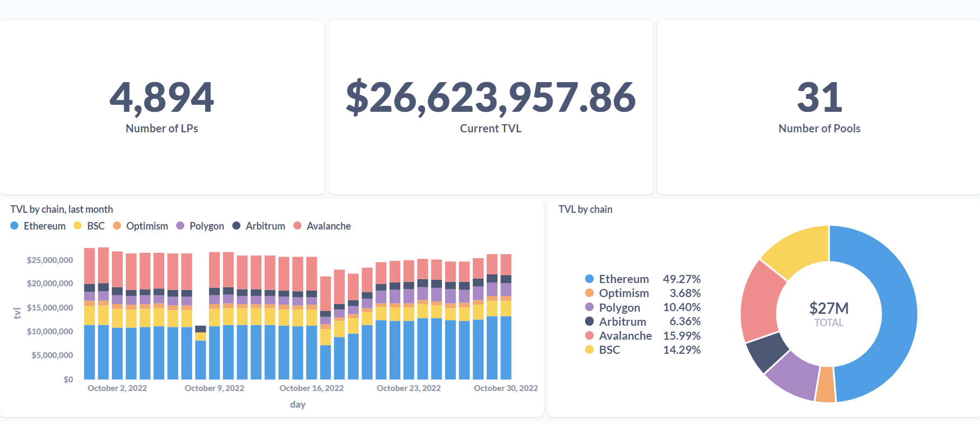Click the October 9, 2022 axis label
The width and height of the screenshot is (980, 424).
coord(214,388)
